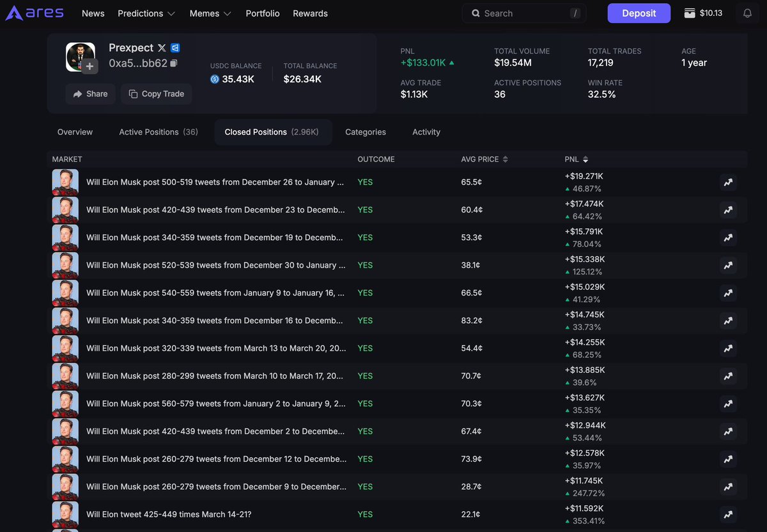Click MARKET column header
The width and height of the screenshot is (767, 532).
[x=67, y=159]
